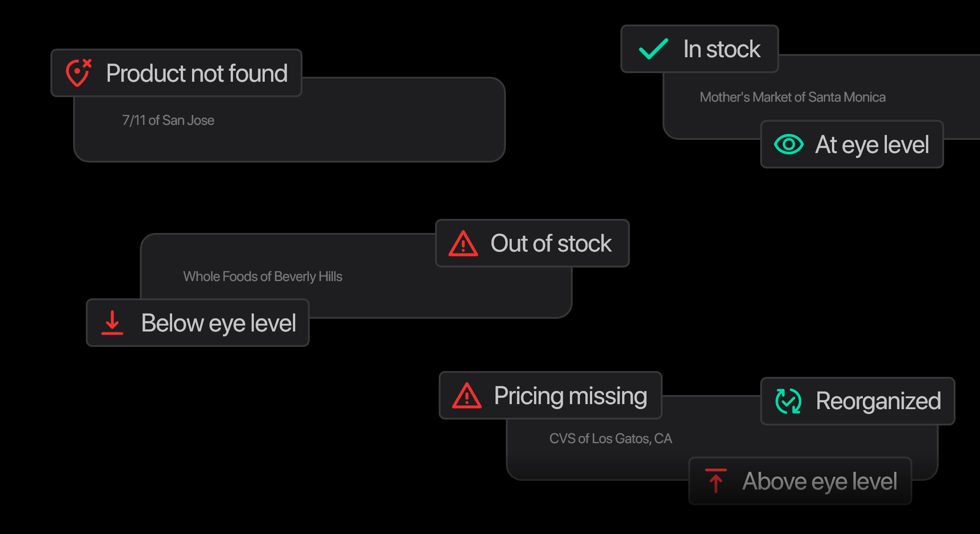Click the Out of stock warning triangle
This screenshot has width=980, height=534.
463,243
